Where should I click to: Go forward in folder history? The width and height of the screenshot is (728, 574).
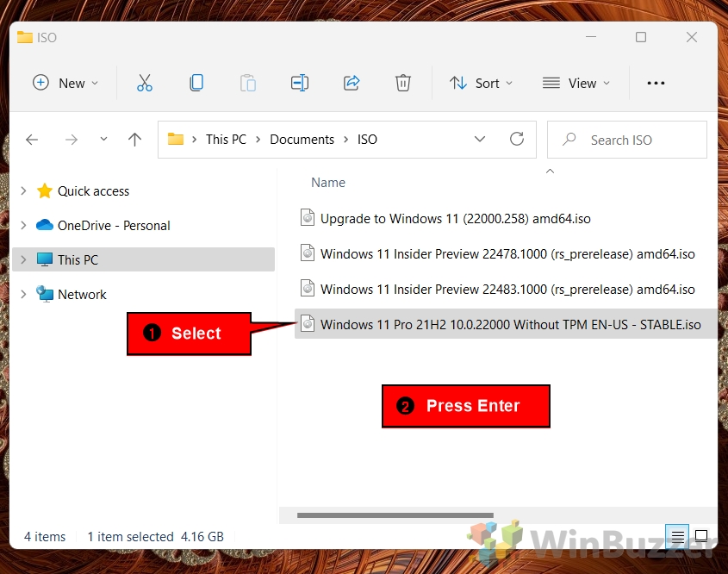pyautogui.click(x=71, y=140)
